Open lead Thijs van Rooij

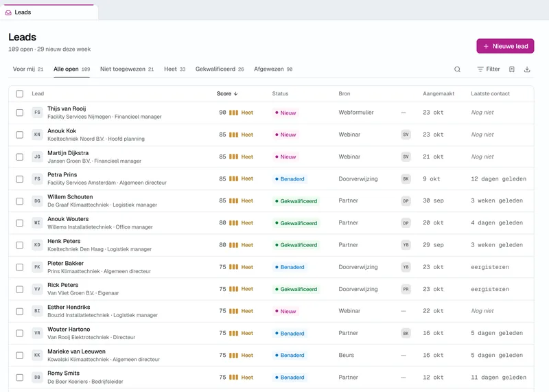click(67, 108)
